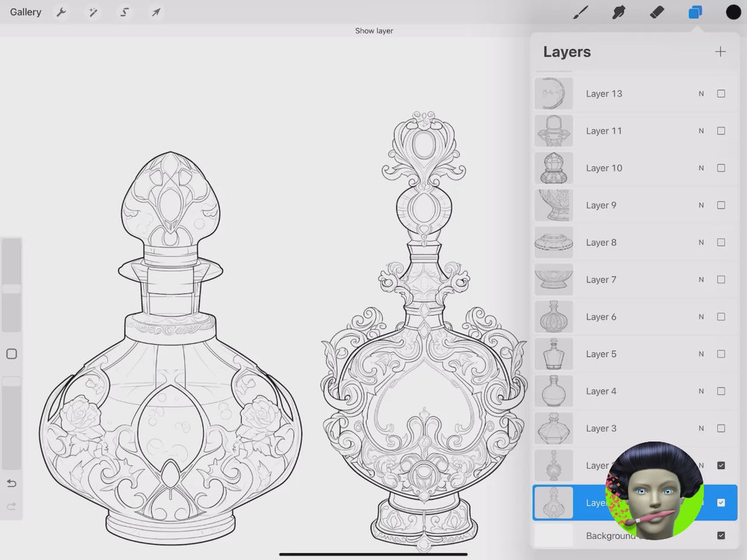The height and width of the screenshot is (560, 747).
Task: Select Layer 6 in the layers list
Action: pyautogui.click(x=632, y=317)
